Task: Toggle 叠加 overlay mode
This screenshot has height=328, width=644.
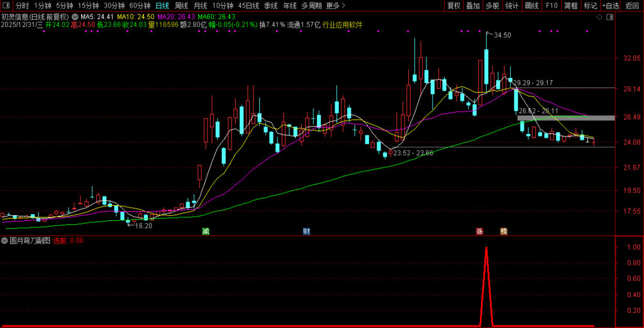Action: tap(473, 6)
